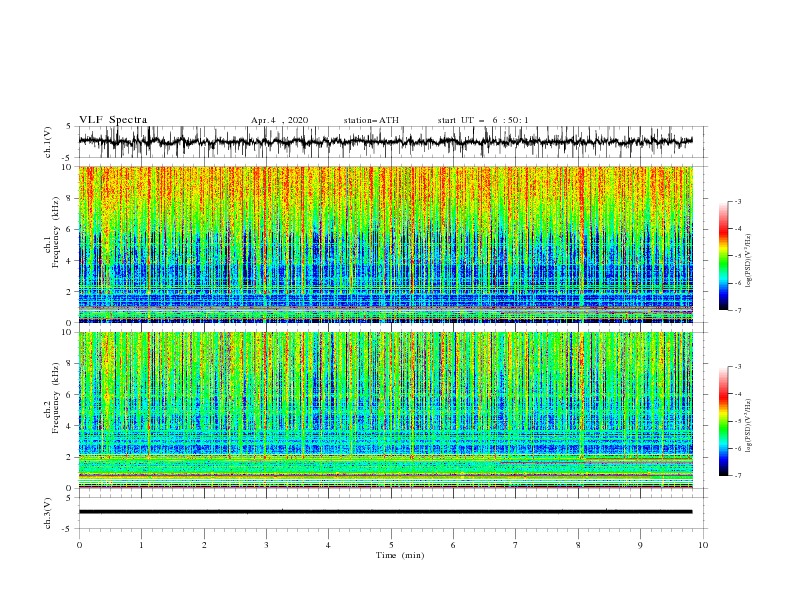Click the '6' kHz tick on ch.2 frequency axis
Screen dimensions: 792x612
tap(70, 395)
